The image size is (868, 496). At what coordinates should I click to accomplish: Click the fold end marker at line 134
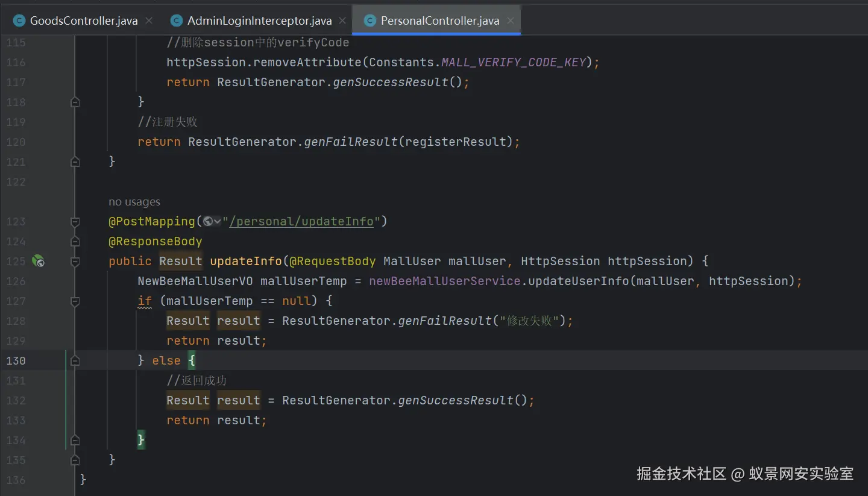[x=75, y=441]
